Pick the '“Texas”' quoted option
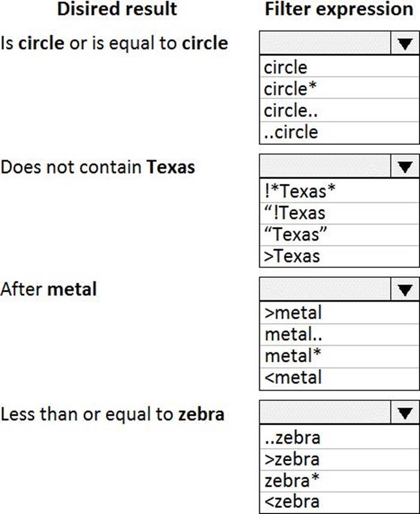Image resolution: width=420 pixels, height=514 pixels. pos(339,235)
